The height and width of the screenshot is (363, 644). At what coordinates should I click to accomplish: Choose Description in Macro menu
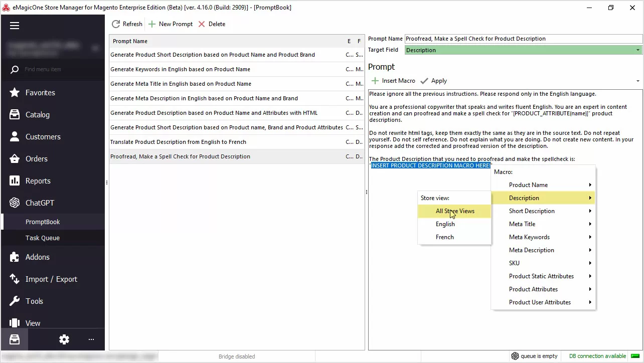[543, 198]
